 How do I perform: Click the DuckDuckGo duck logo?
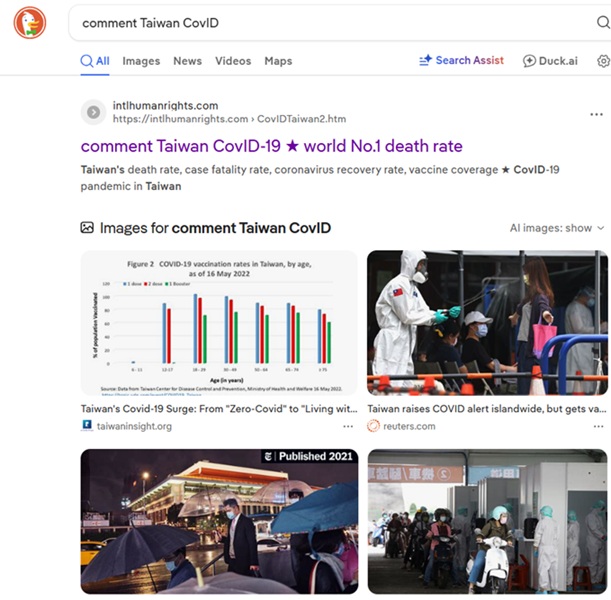[x=30, y=23]
